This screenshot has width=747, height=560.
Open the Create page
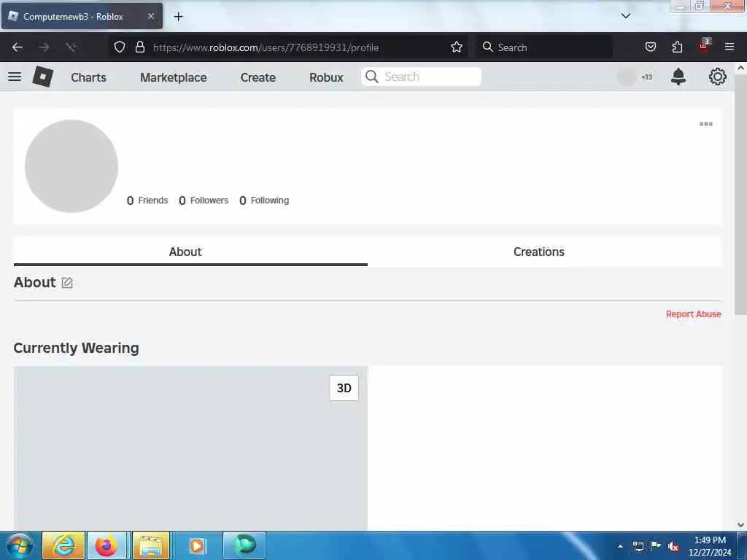[x=258, y=77]
